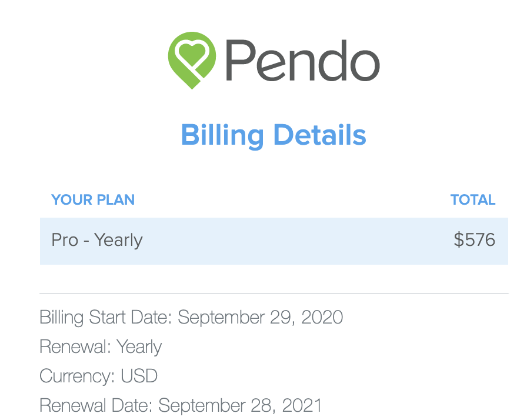The width and height of the screenshot is (527, 420).
Task: Click the white heart inside the Pendo pin
Action: pos(192,54)
